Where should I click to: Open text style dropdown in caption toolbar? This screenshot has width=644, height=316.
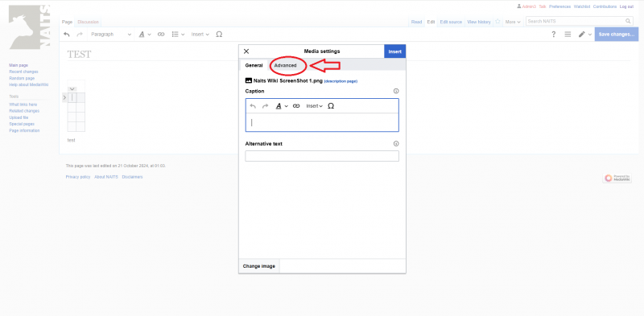pyautogui.click(x=282, y=106)
